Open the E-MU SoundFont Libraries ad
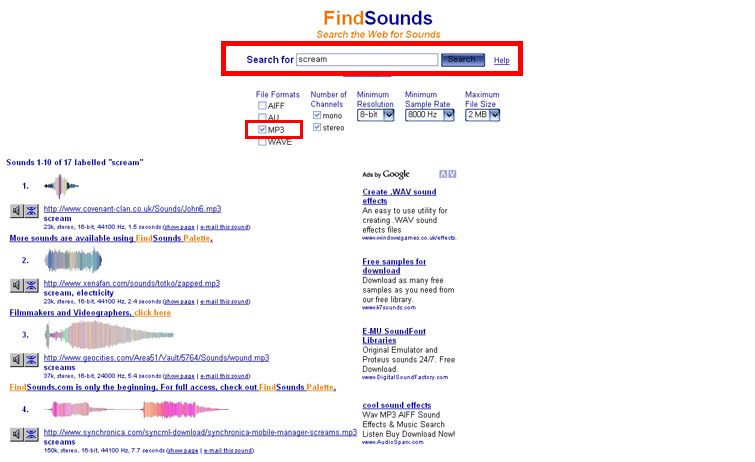The width and height of the screenshot is (755, 462). [394, 336]
